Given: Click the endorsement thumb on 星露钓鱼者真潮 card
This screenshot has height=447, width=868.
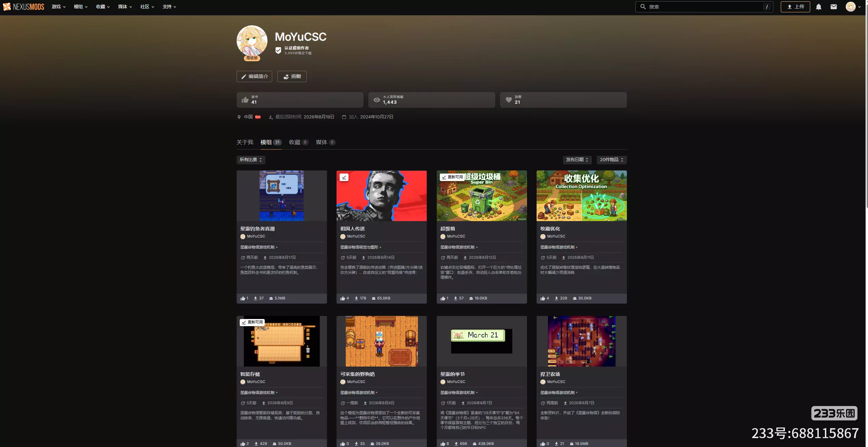Looking at the screenshot, I should point(242,298).
